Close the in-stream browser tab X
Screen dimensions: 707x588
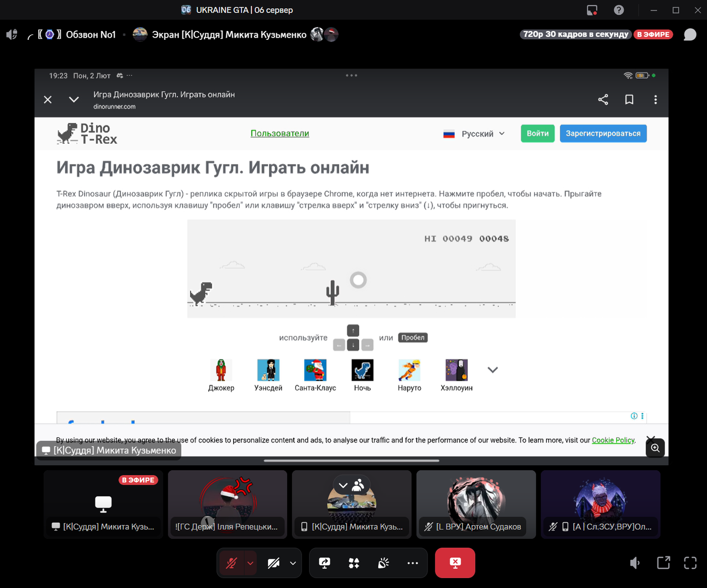pos(48,99)
